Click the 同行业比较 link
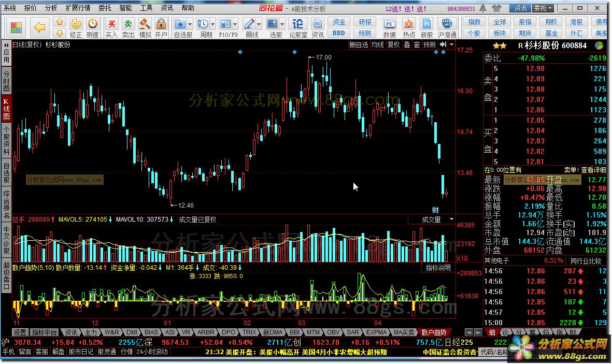The width and height of the screenshot is (612, 364). click(x=586, y=260)
